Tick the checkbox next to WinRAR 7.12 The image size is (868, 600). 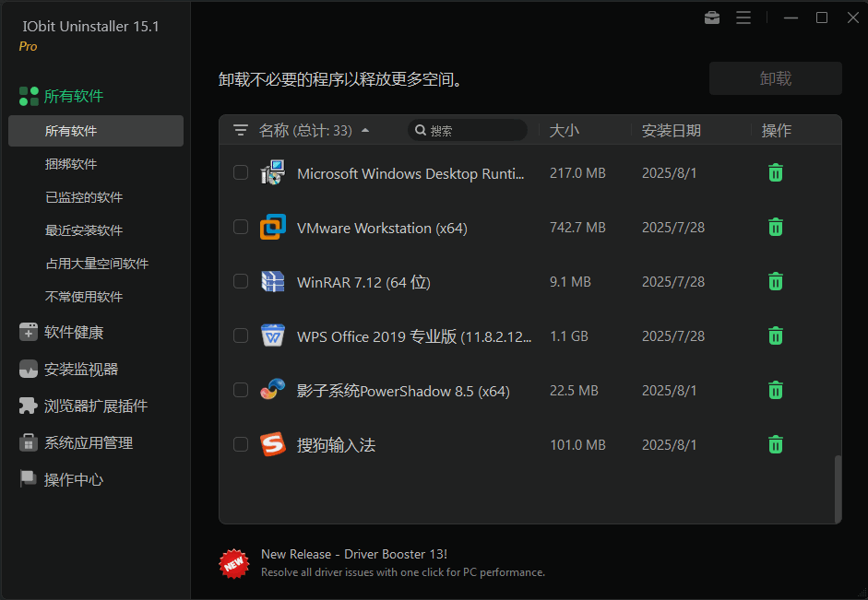(x=241, y=281)
